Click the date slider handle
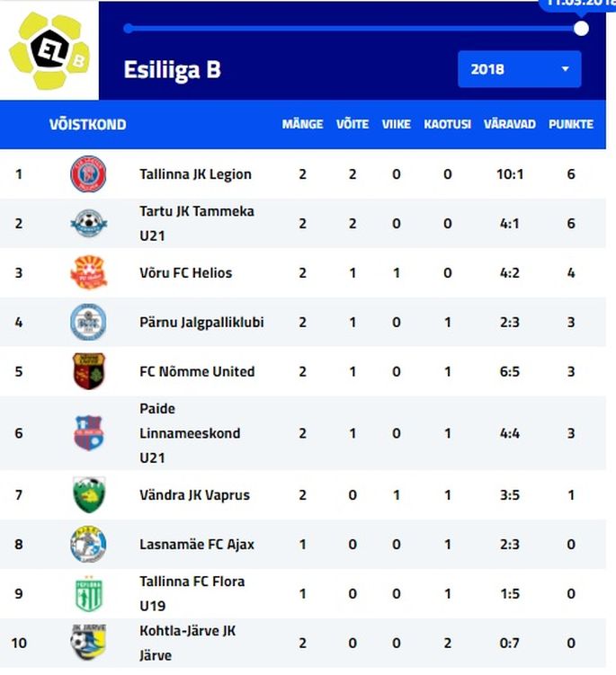 click(581, 29)
